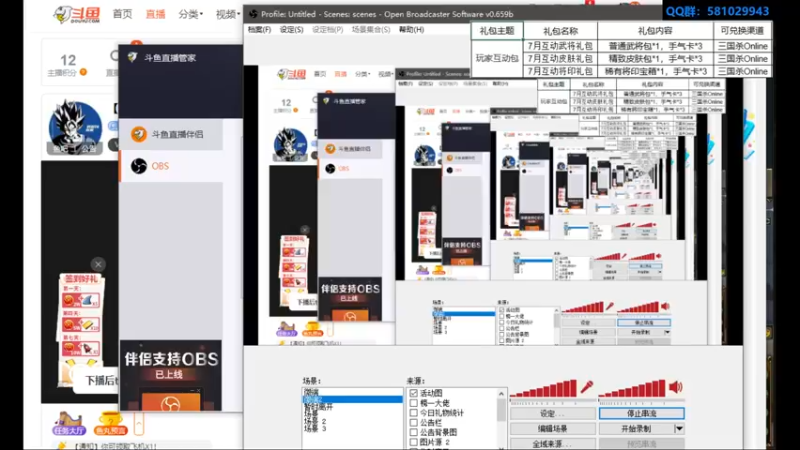Screen dimensions: 800x450
Task: Click the OBS icon in the main window title bar
Action: point(253,14)
